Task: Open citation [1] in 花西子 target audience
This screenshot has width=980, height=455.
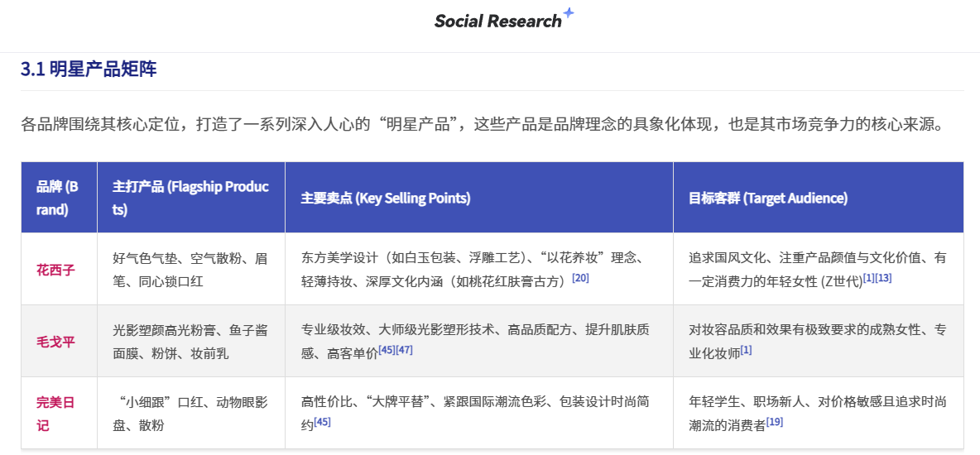Action: click(869, 278)
